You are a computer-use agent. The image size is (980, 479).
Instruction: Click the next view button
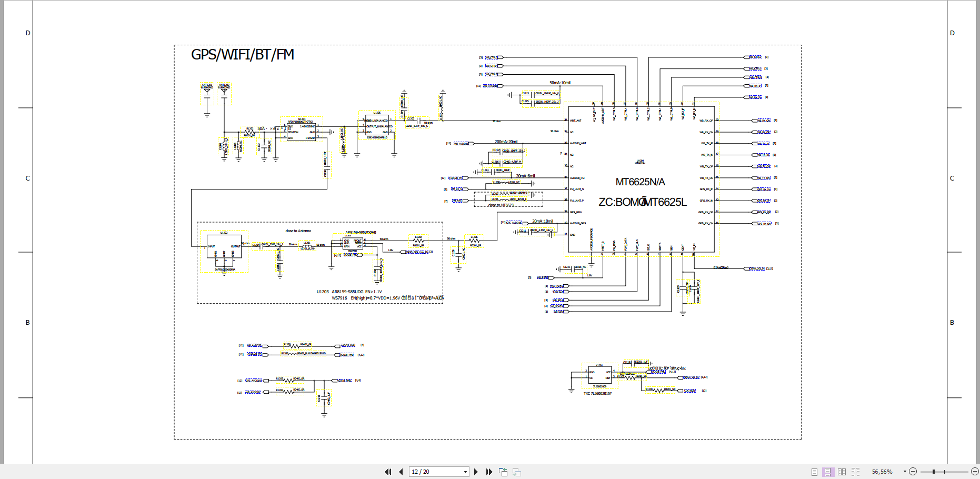(x=517, y=472)
